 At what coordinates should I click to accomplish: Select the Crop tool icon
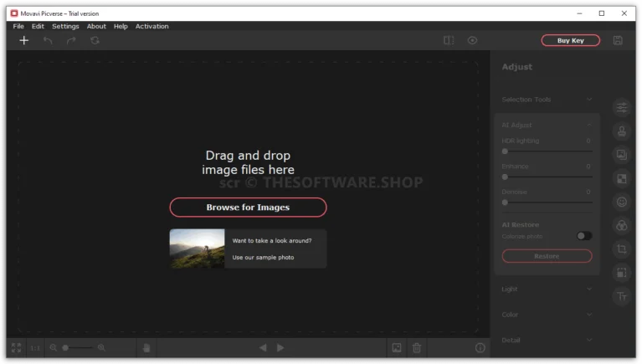click(622, 249)
